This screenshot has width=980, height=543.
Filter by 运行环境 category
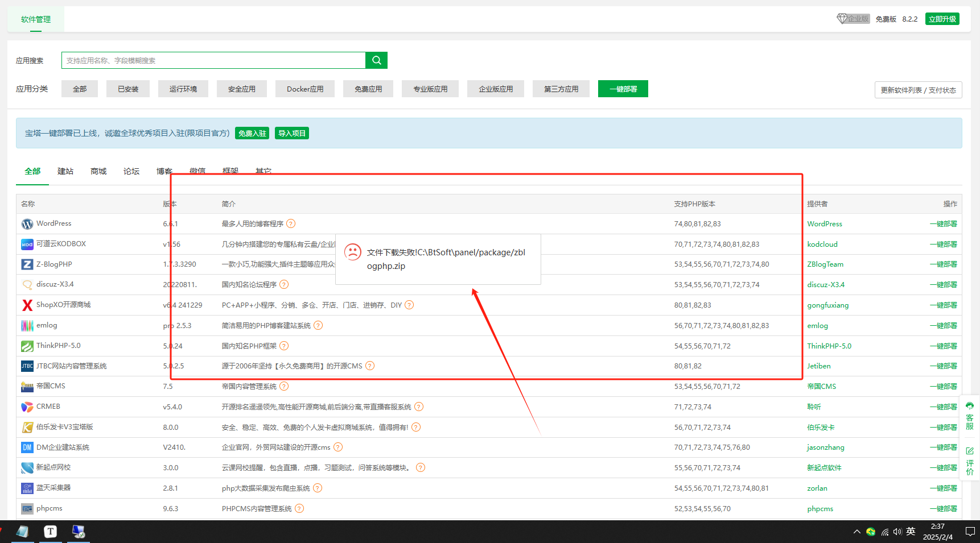183,89
